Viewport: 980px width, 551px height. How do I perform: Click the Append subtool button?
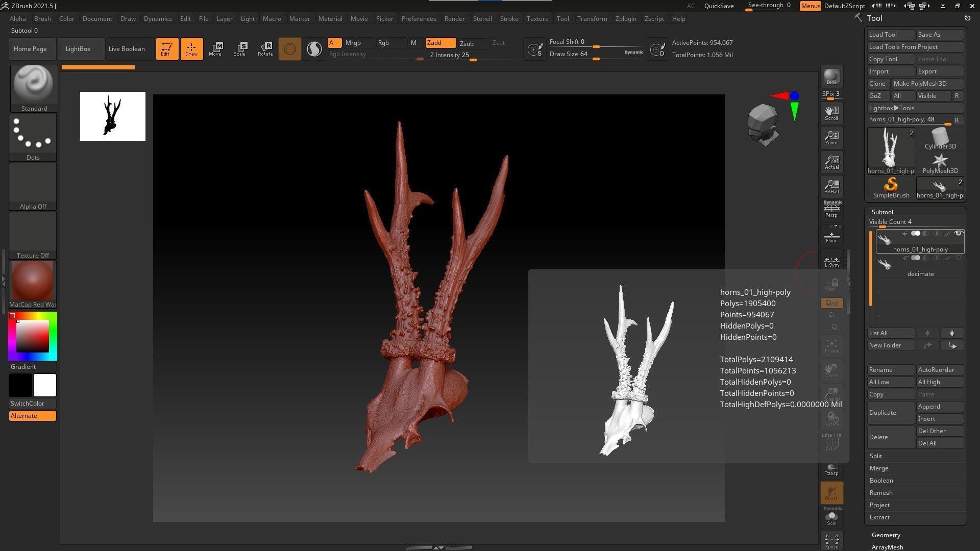940,407
